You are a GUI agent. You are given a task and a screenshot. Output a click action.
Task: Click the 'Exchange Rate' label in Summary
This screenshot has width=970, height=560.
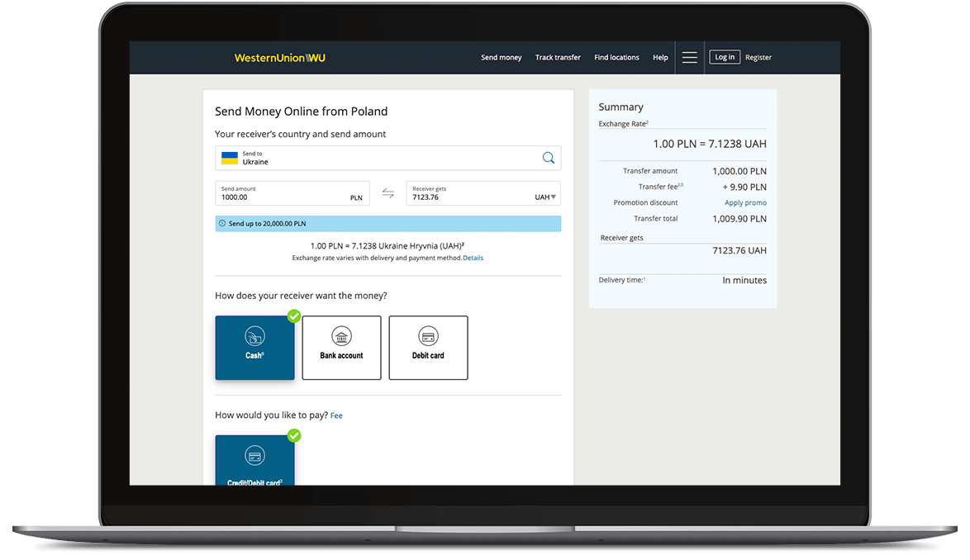click(x=623, y=124)
